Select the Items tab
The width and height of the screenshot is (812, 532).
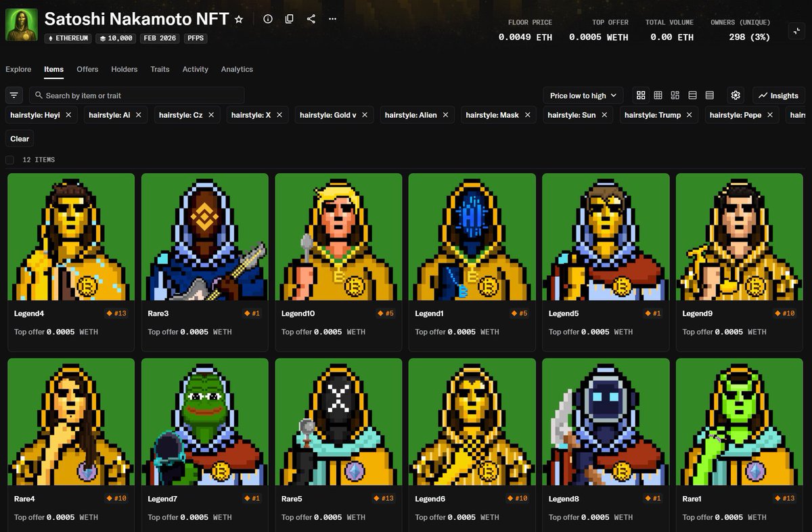click(x=53, y=69)
